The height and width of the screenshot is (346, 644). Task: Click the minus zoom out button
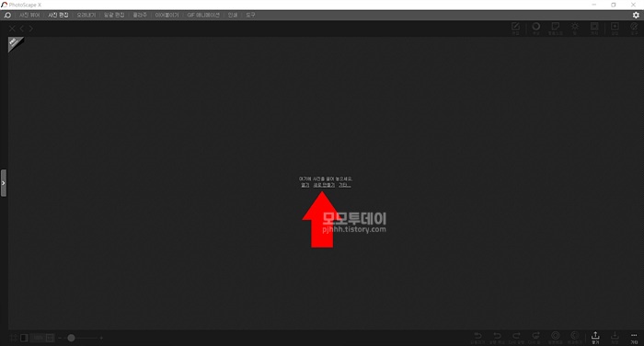coord(60,338)
